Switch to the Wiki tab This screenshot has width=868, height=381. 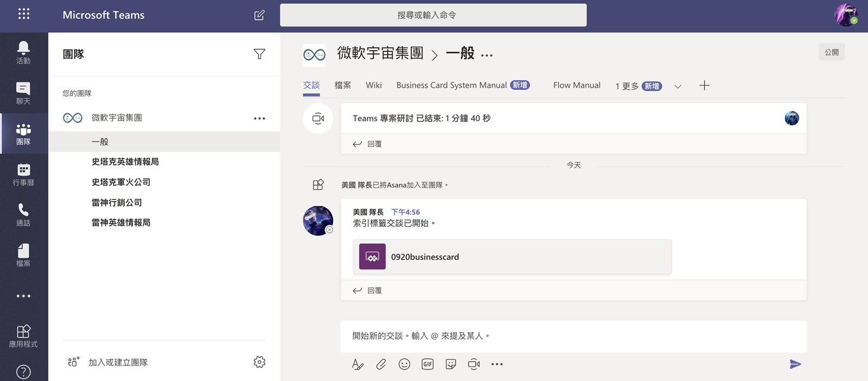coord(373,85)
